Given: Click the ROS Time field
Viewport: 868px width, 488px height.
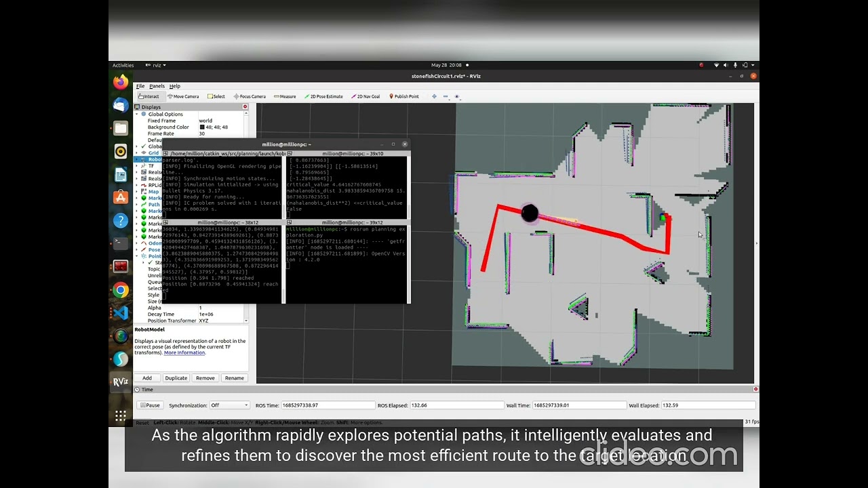Looking at the screenshot, I should coord(328,405).
